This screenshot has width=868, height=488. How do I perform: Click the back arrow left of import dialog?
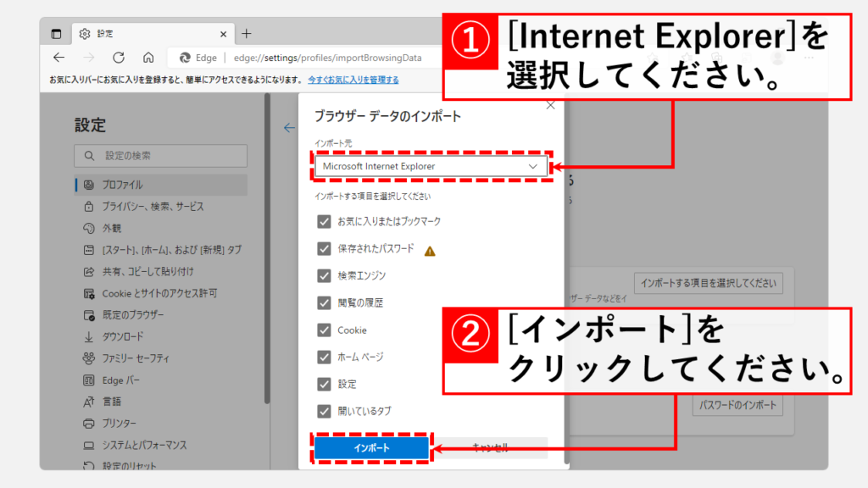point(289,128)
